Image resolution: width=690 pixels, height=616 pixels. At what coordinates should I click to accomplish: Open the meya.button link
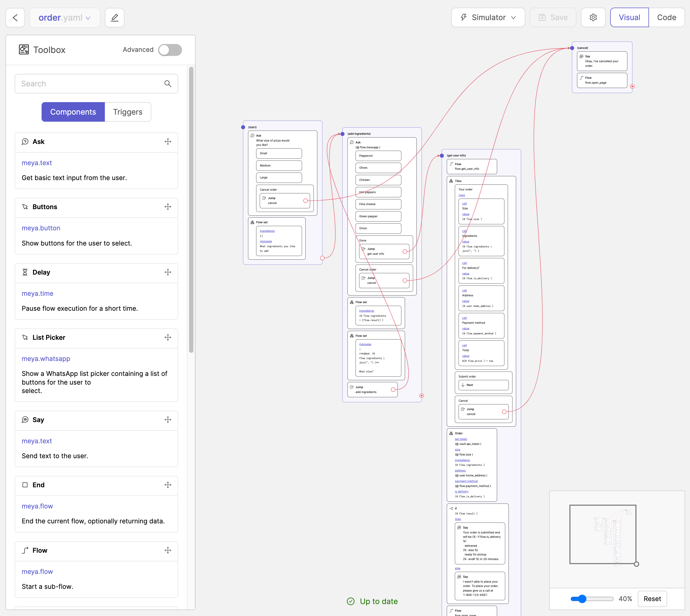coord(41,228)
